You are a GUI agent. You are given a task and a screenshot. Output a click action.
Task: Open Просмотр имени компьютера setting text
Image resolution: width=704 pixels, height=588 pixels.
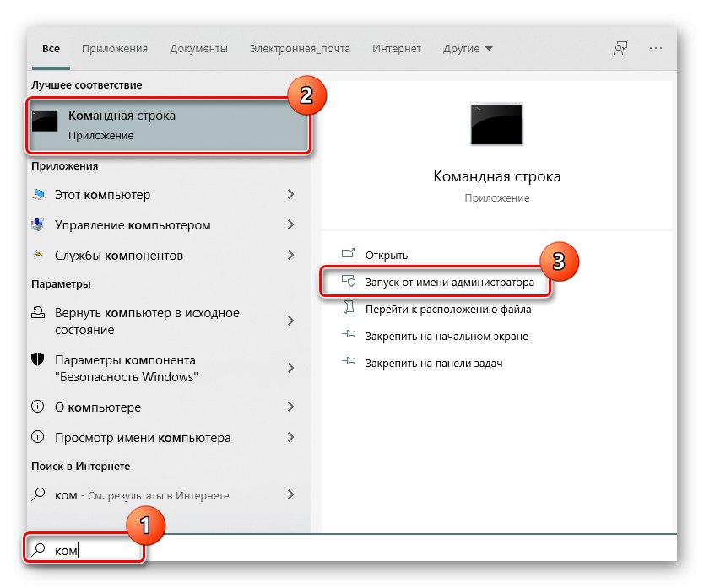tap(143, 438)
